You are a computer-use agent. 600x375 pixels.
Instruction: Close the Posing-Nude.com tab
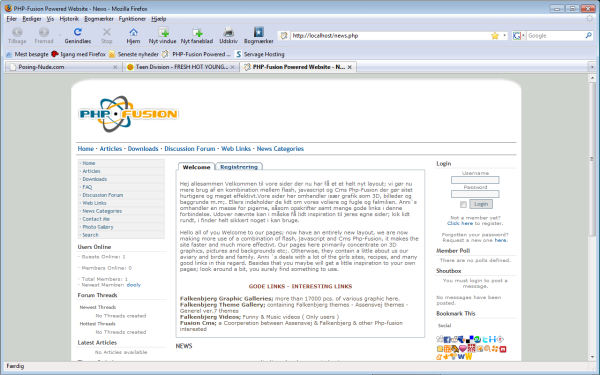pos(115,67)
